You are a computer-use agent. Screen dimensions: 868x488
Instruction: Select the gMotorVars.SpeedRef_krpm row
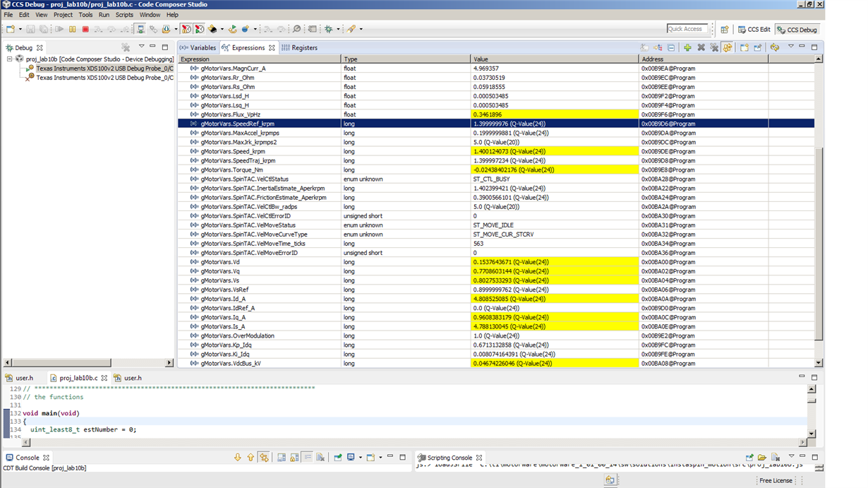tap(496, 124)
